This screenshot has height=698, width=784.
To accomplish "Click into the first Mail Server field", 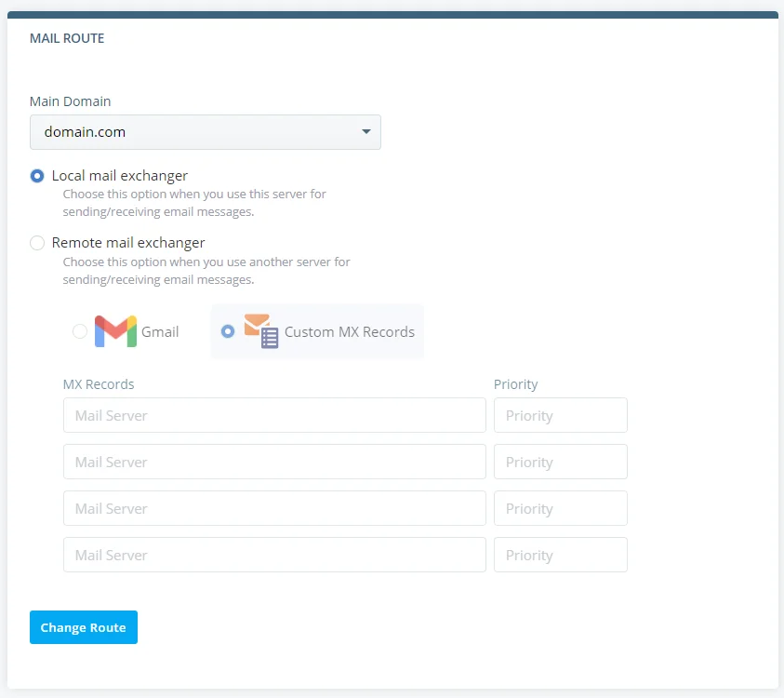I will coord(274,415).
